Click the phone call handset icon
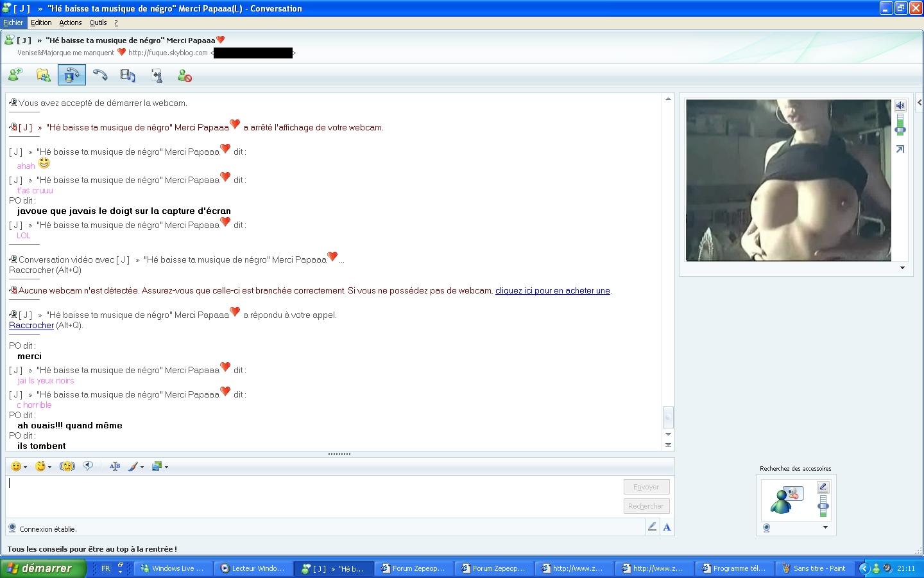 pos(99,75)
